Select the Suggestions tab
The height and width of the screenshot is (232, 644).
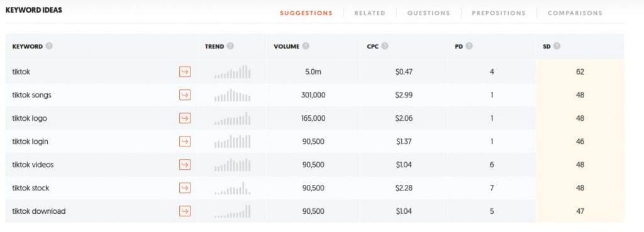306,13
